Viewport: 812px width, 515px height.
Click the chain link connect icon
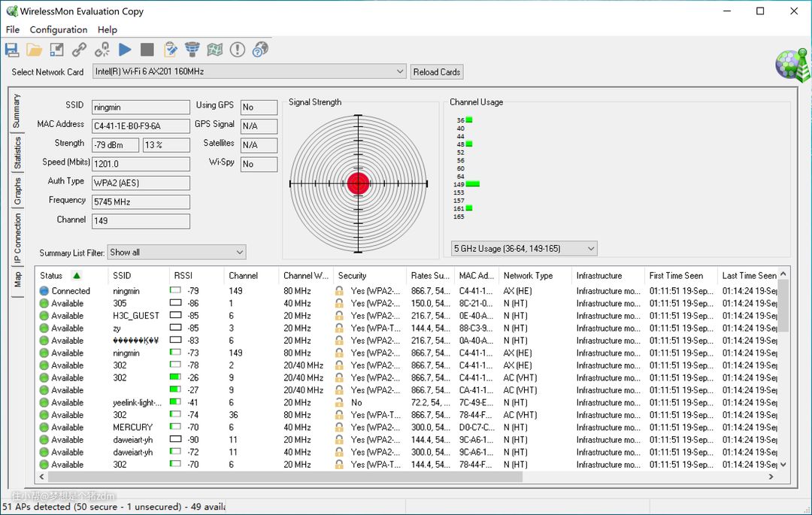(79, 50)
